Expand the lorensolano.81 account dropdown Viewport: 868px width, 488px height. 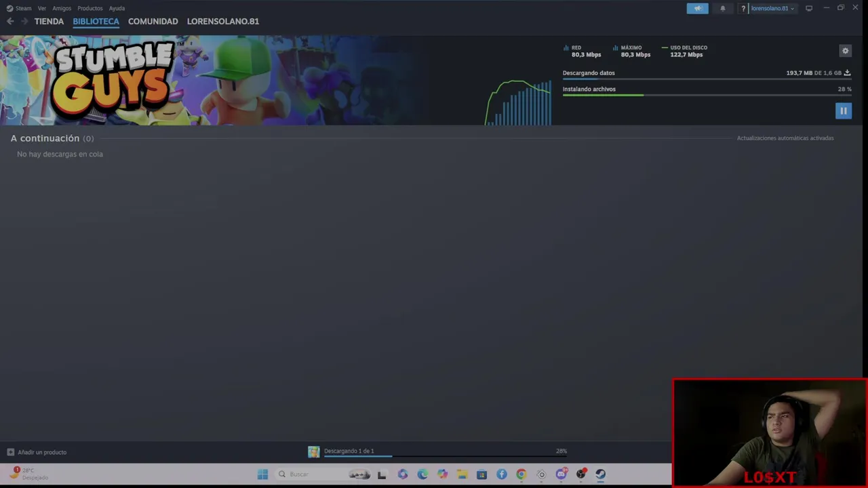[x=772, y=8]
